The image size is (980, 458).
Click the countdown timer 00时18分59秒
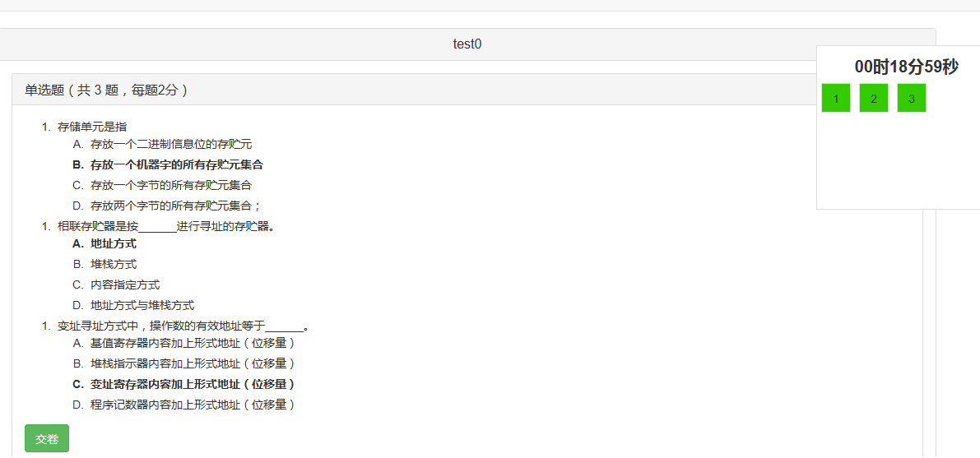coord(906,67)
